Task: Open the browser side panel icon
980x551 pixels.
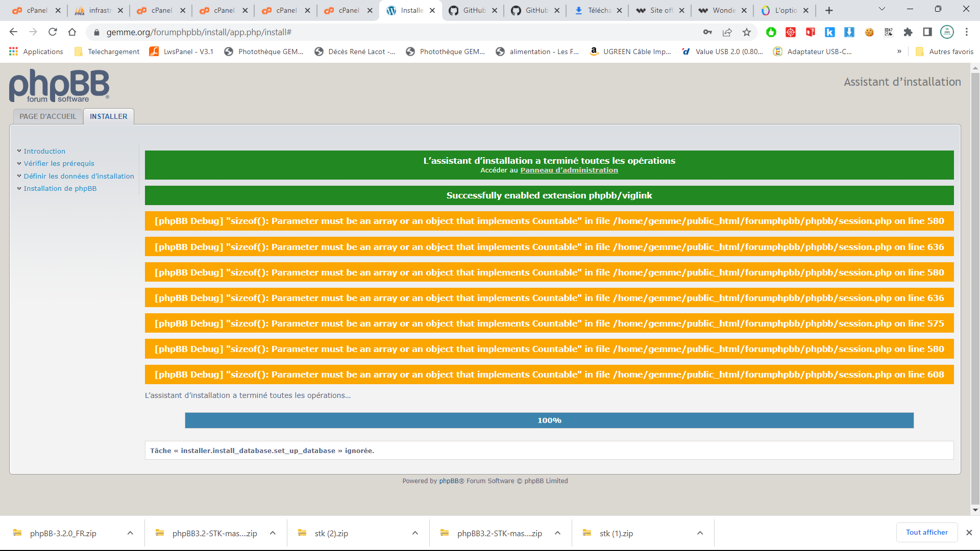Action: (x=927, y=32)
